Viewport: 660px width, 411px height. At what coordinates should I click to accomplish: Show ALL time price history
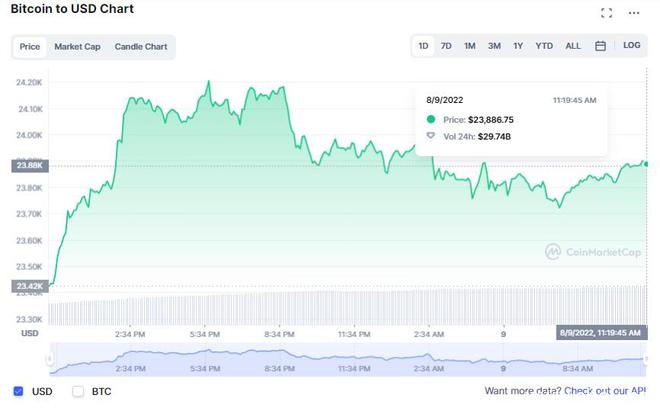pyautogui.click(x=573, y=46)
